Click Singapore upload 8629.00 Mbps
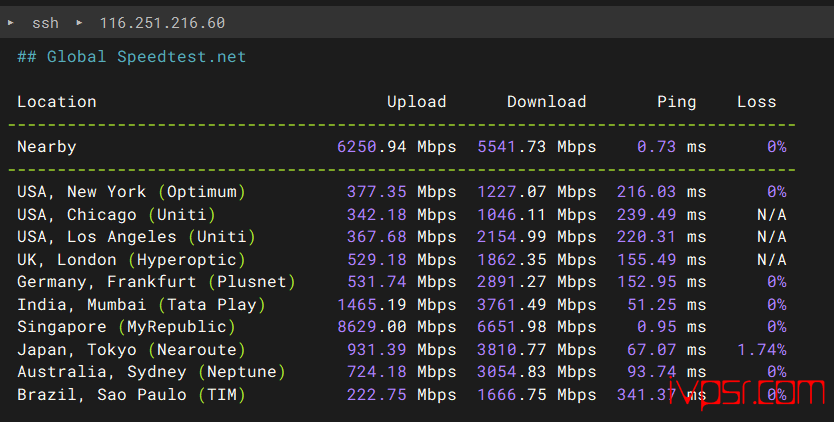The image size is (834, 422). pyautogui.click(x=397, y=327)
